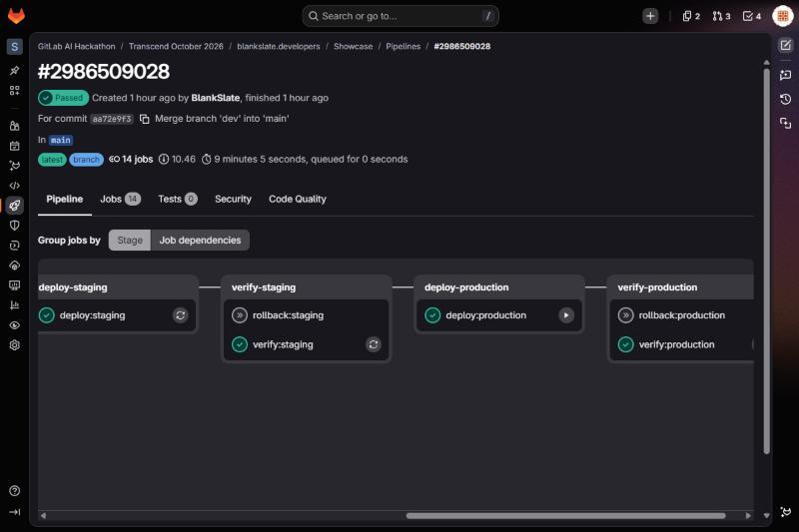Open commit aa72e9f3 link

(112, 119)
